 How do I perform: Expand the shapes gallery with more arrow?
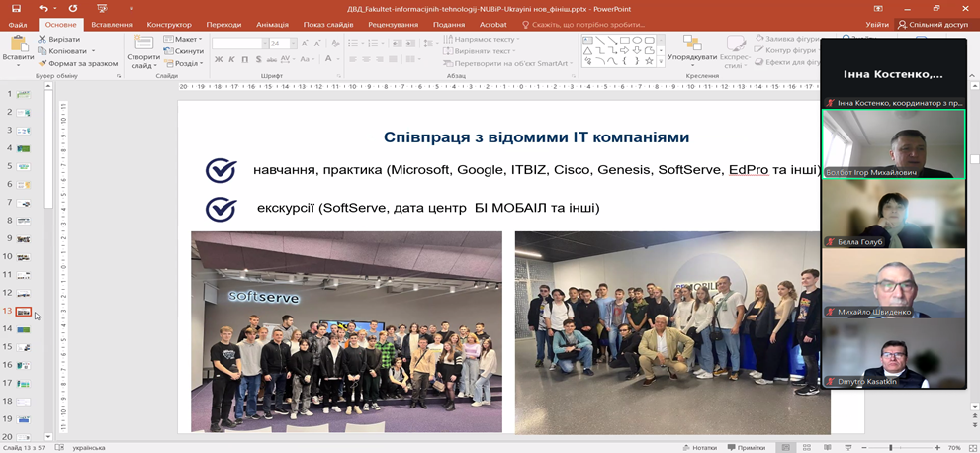point(661,62)
